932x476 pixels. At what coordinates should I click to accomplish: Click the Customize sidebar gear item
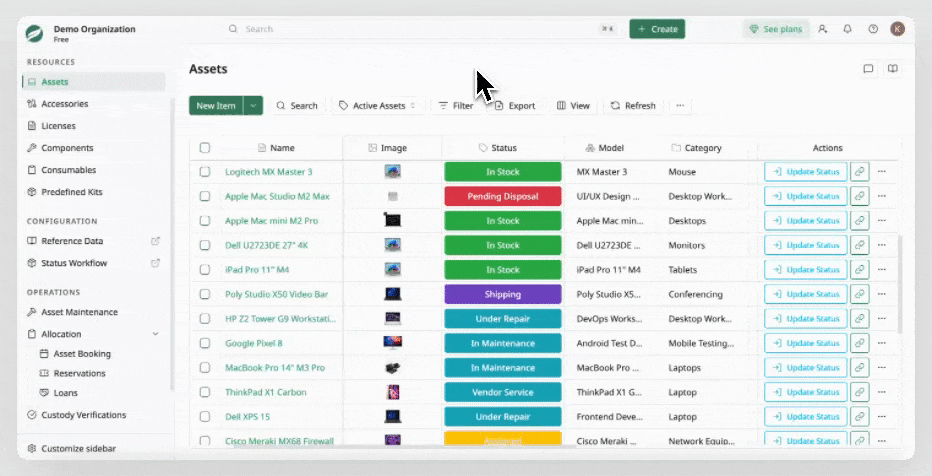point(72,449)
